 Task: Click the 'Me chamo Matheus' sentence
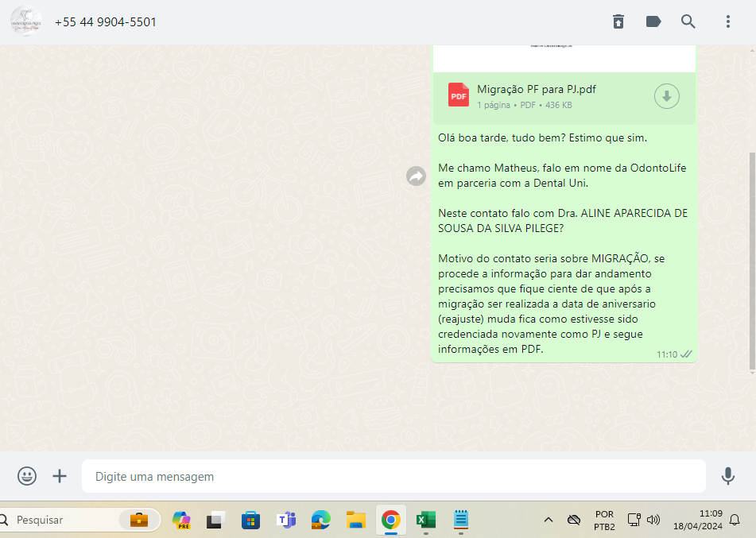point(562,176)
